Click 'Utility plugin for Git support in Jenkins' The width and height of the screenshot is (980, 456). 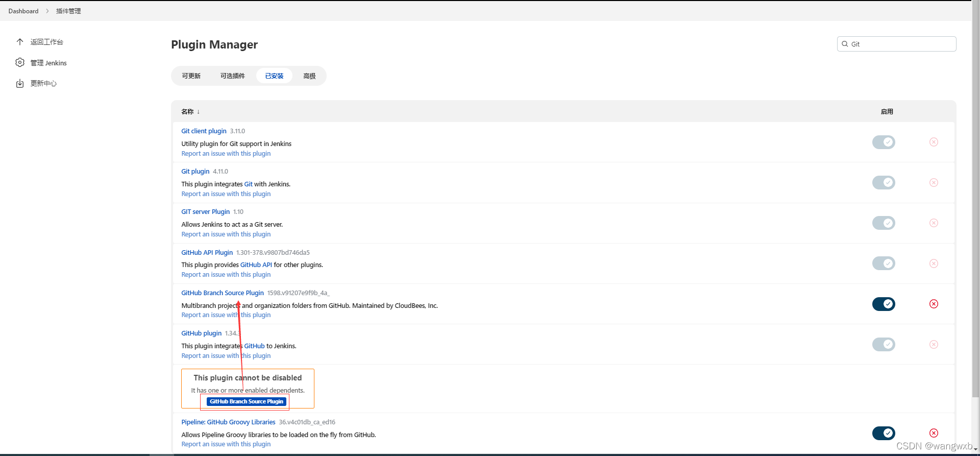pos(236,144)
